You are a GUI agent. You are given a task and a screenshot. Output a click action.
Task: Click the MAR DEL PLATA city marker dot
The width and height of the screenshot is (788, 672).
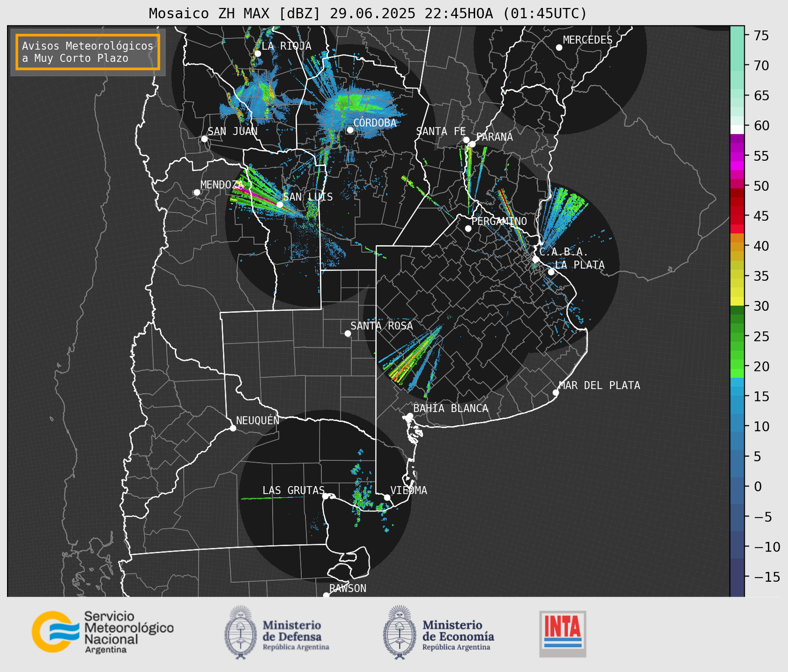tap(556, 393)
